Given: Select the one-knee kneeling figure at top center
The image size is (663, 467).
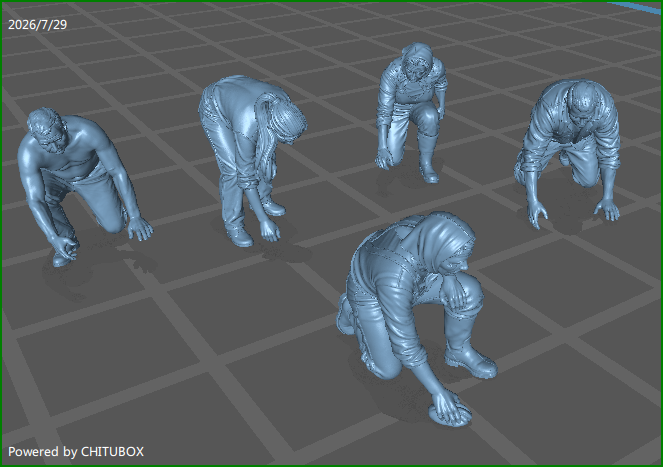Looking at the screenshot, I should (x=411, y=112).
